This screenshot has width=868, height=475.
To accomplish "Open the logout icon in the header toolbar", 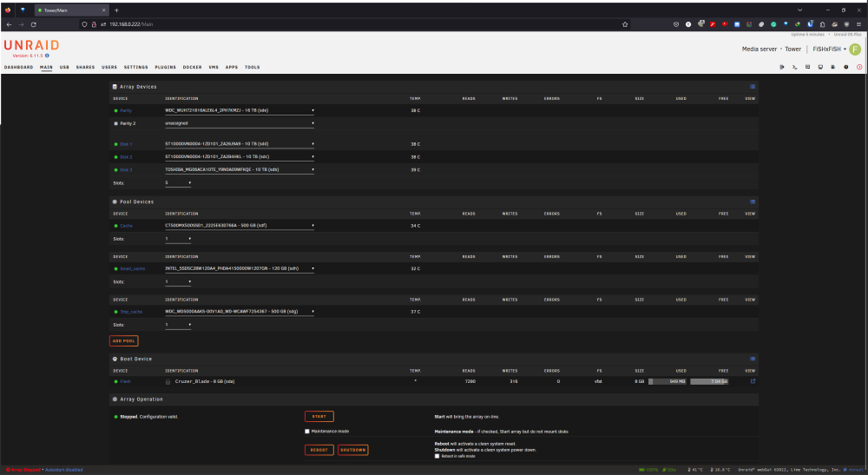I will (x=782, y=67).
